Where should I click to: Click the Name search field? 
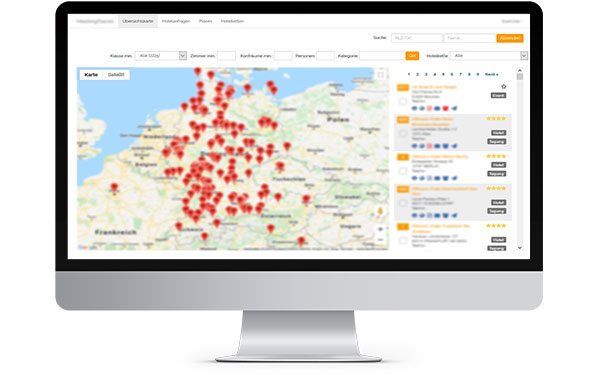470,38
